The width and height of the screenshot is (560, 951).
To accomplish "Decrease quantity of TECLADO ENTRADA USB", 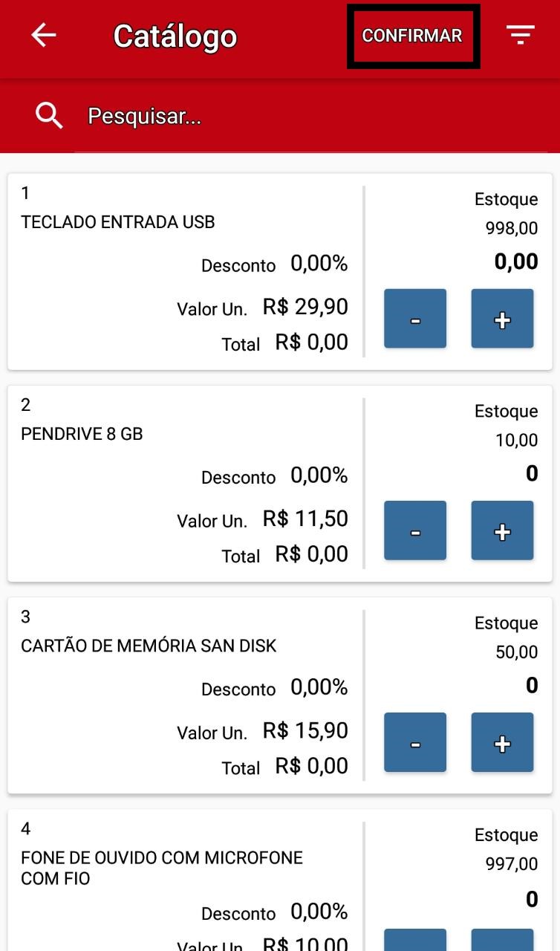I will point(415,319).
